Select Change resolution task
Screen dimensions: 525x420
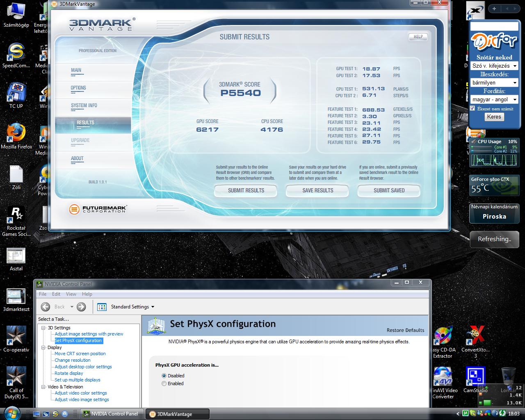(73, 360)
